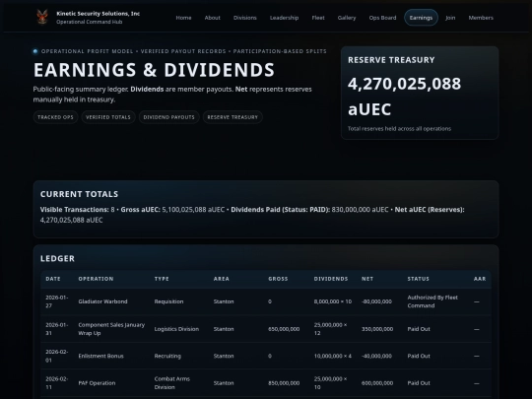The width and height of the screenshot is (532, 399).
Task: Click the blue status dot by Operational Profit Model
Action: click(x=35, y=51)
